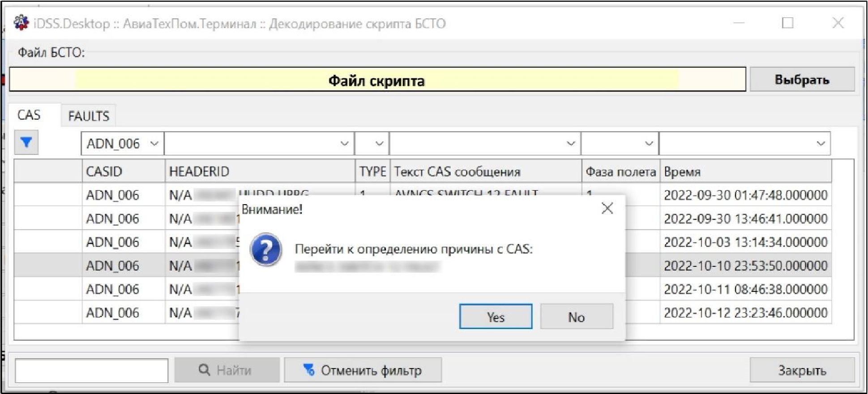Maximize the iDSS.Desktop window
This screenshot has height=394, width=868.
pyautogui.click(x=787, y=23)
